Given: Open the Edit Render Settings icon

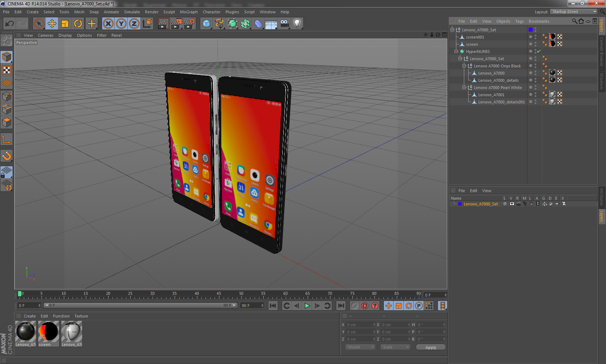Looking at the screenshot, I should click(190, 24).
